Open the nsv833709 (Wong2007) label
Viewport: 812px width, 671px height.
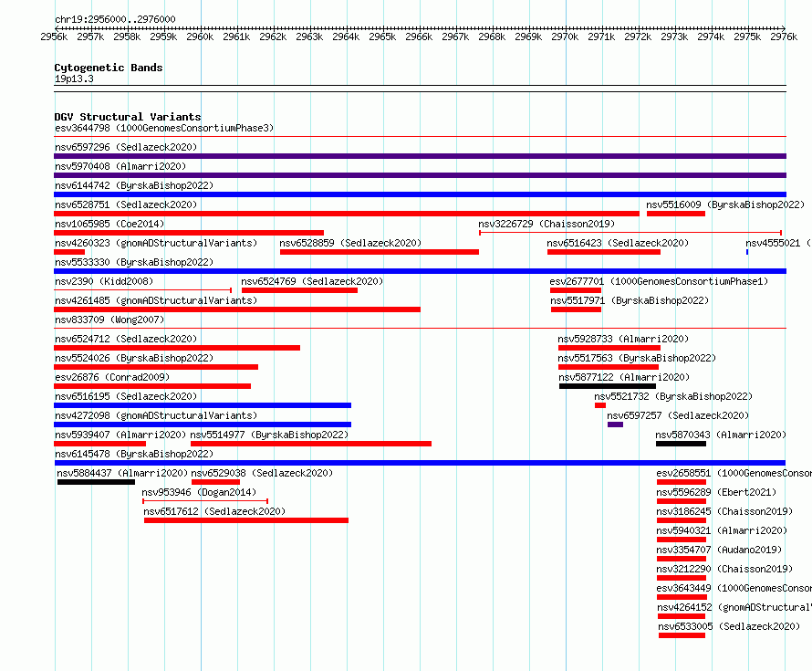pos(109,320)
